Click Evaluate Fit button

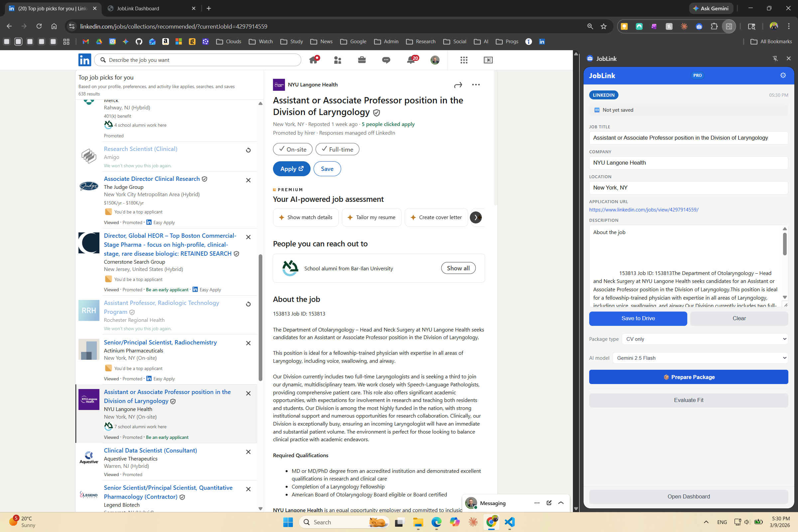tap(688, 400)
